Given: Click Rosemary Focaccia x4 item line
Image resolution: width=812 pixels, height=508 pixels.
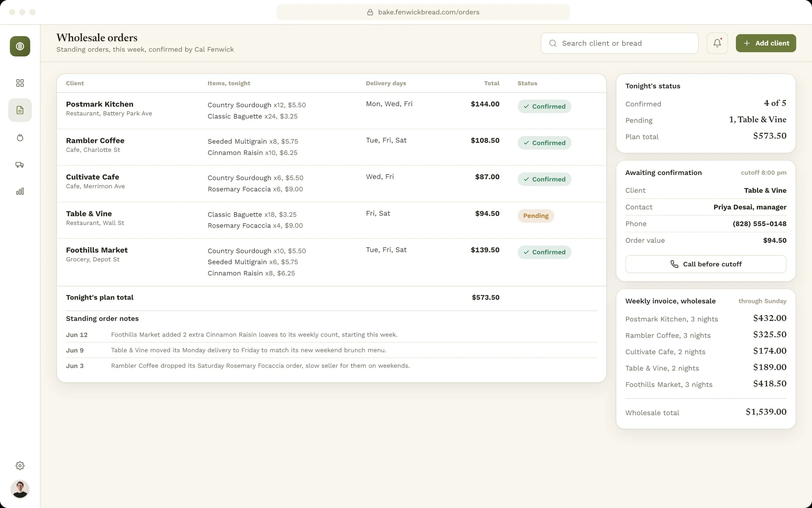Looking at the screenshot, I should pyautogui.click(x=255, y=225).
